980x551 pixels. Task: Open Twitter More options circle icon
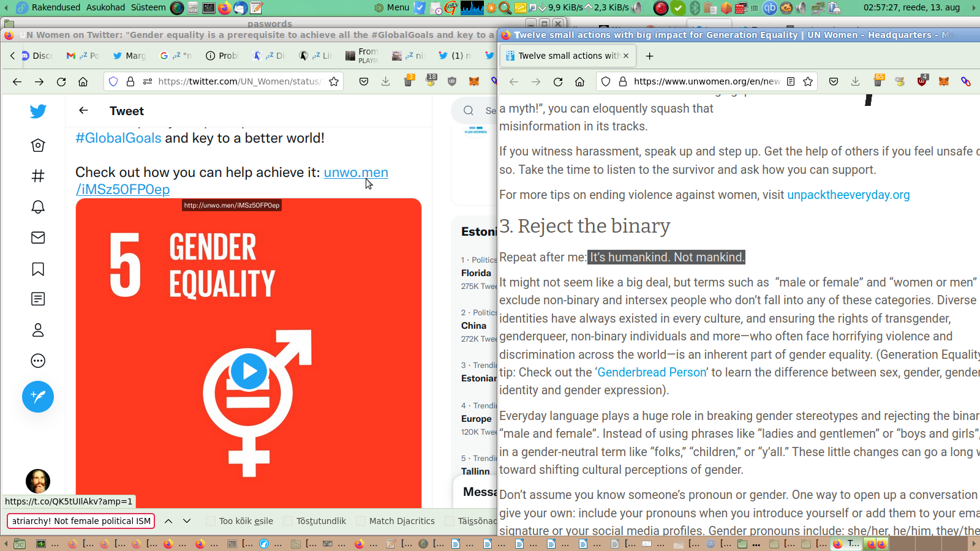coord(38,361)
